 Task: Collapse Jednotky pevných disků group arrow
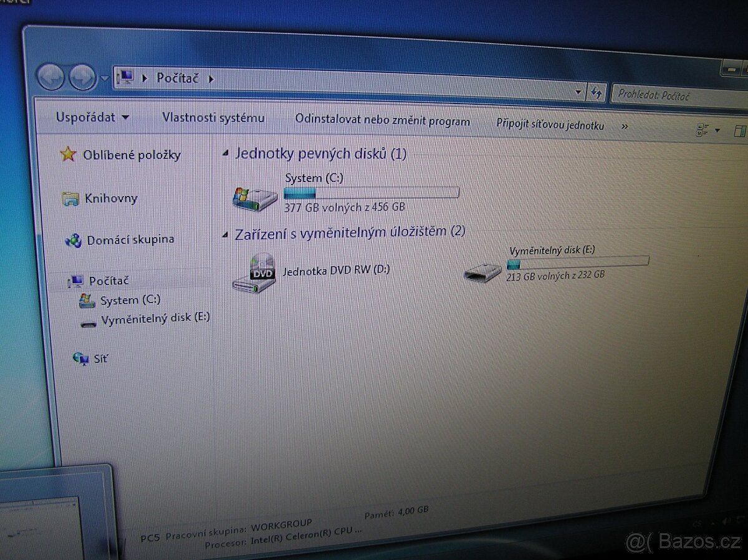[225, 152]
